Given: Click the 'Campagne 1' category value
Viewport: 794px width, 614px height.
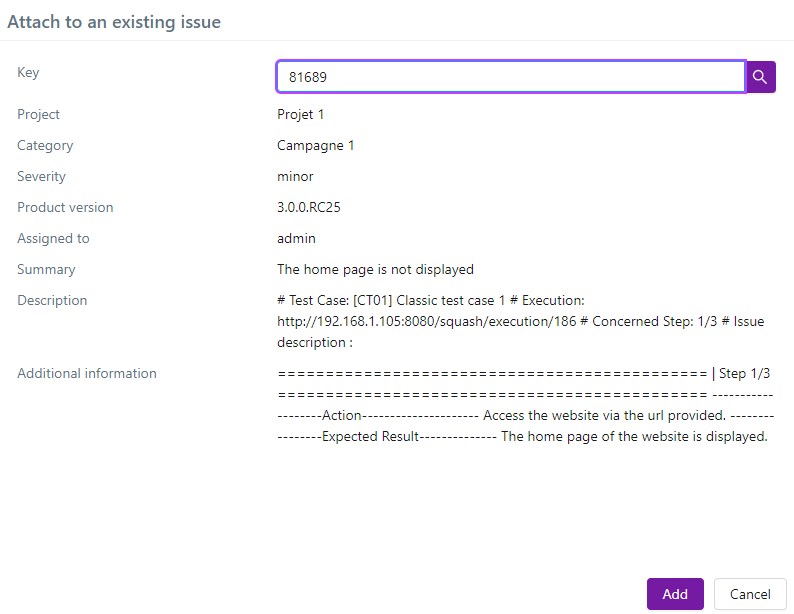Looking at the screenshot, I should pos(315,145).
